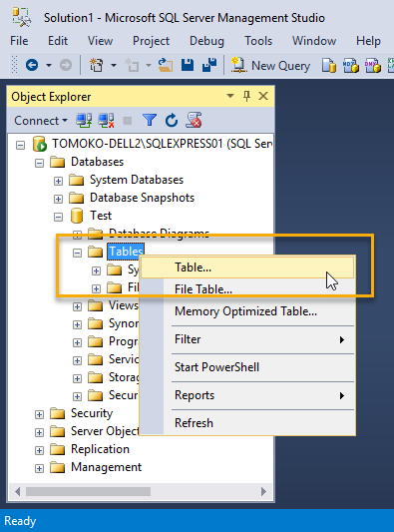Click the Activity Monitor icon
Viewport: 394px width, 532px height.
[x=194, y=120]
